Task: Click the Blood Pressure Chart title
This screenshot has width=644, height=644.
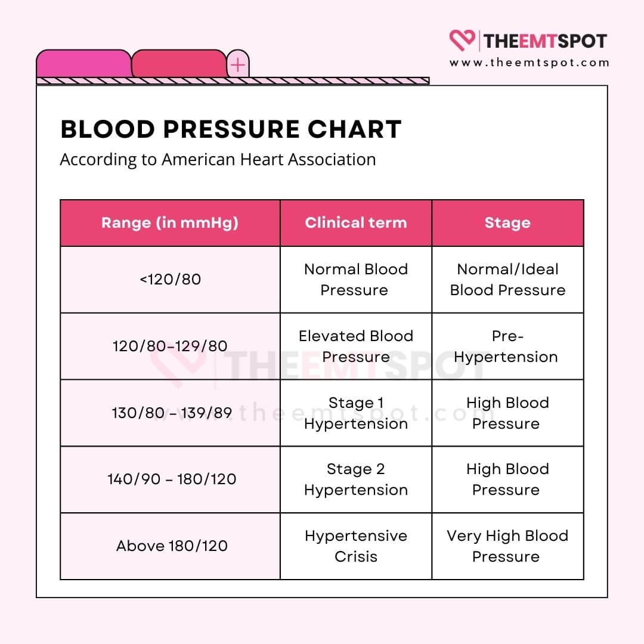Action: point(231,129)
